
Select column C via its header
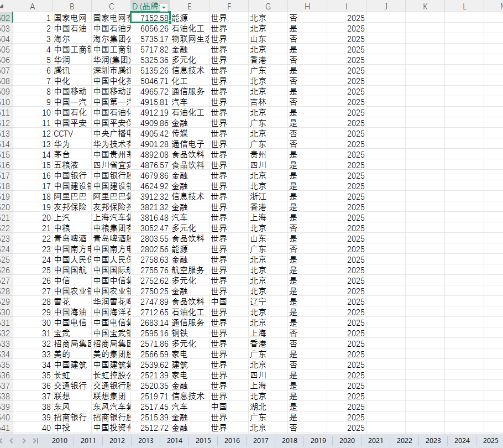111,7
